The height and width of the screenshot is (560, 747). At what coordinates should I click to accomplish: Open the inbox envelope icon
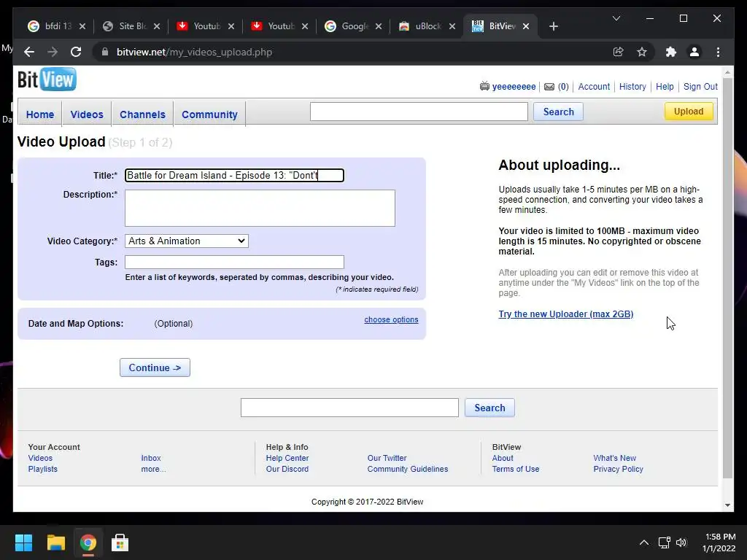[549, 87]
